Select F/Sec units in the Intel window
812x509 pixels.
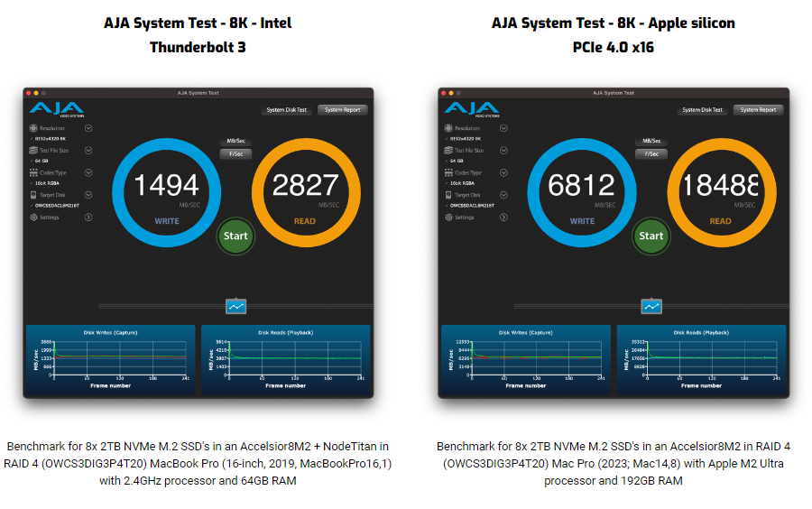(236, 153)
